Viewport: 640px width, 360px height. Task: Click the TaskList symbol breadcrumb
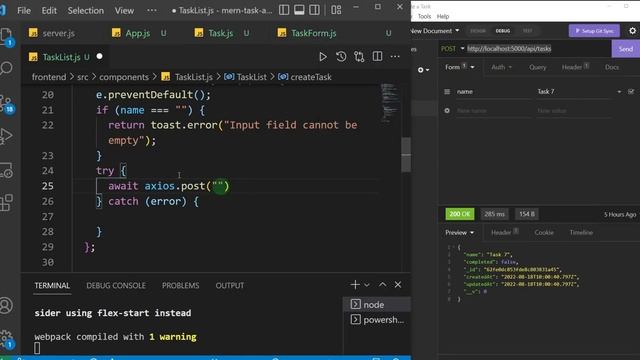(x=246, y=77)
